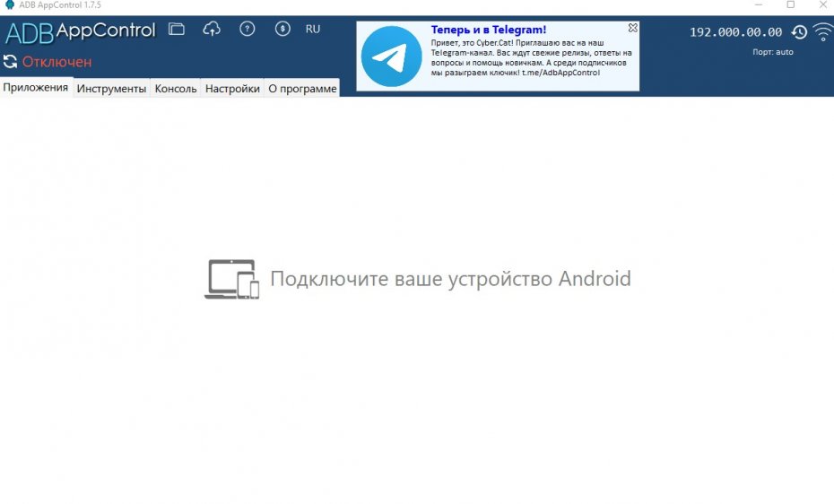
Task: Click the refresh connection arrows icon
Action: pos(10,62)
